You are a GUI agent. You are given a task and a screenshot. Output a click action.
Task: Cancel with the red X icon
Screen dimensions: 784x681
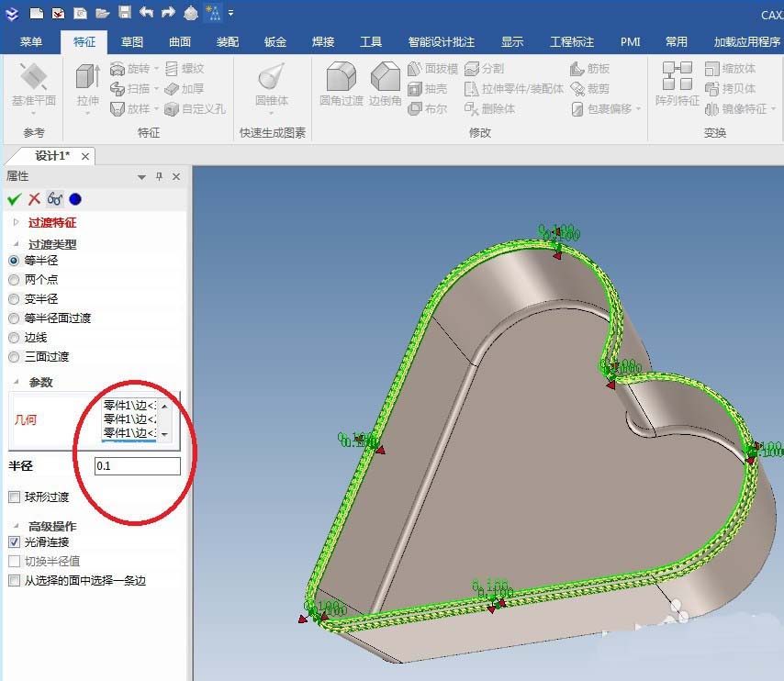[x=34, y=199]
